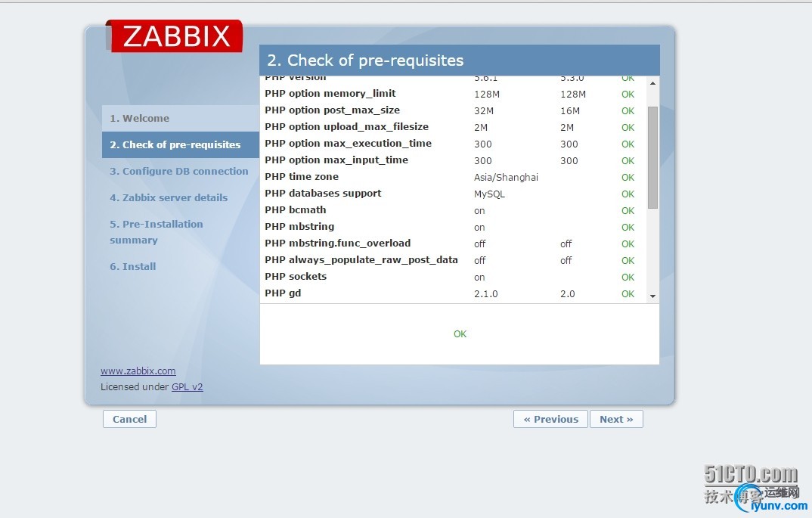Go back with the Previous button

tap(550, 419)
